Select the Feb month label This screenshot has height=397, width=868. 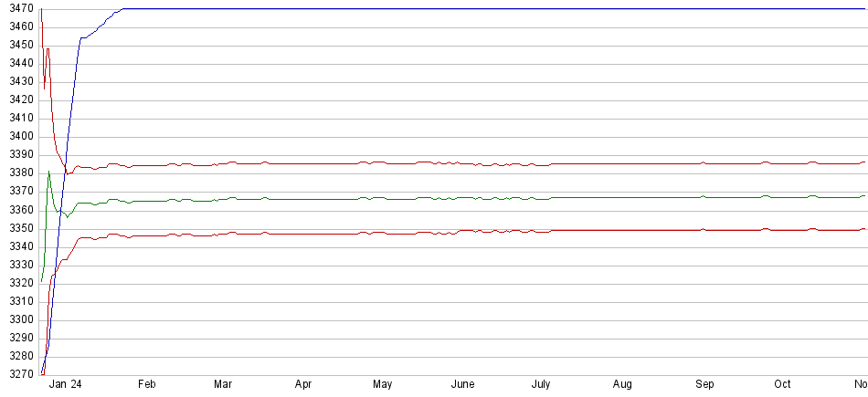pyautogui.click(x=146, y=385)
